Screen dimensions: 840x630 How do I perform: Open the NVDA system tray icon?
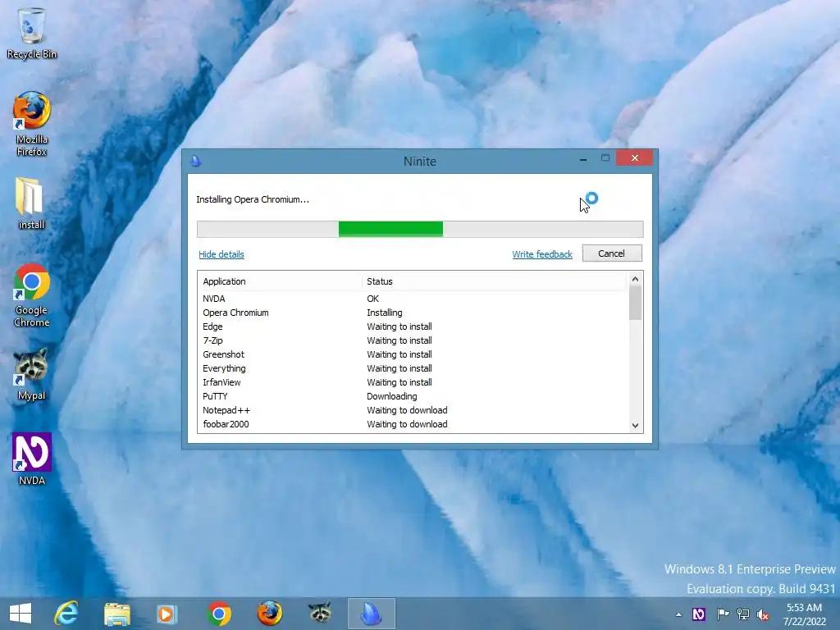point(699,614)
